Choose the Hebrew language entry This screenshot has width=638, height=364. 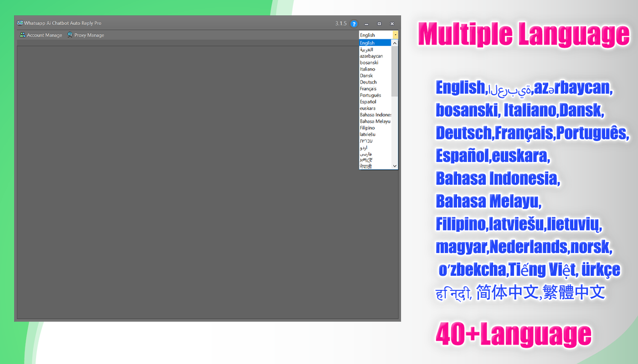tap(375, 141)
